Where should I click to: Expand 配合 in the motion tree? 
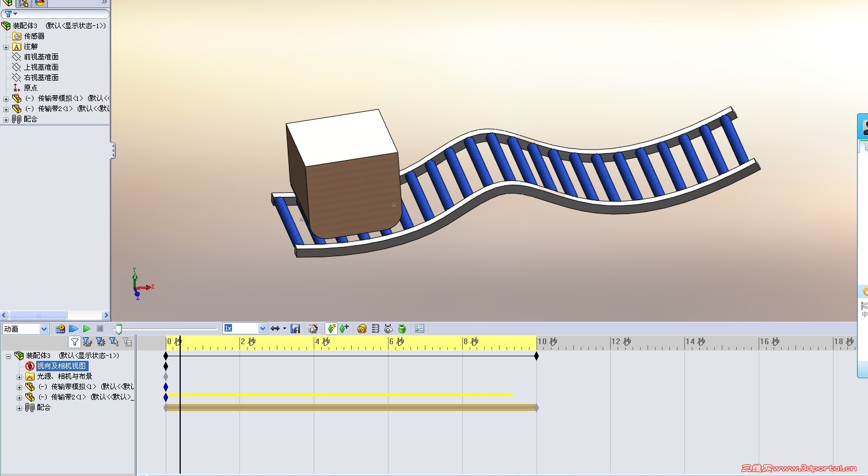19,408
